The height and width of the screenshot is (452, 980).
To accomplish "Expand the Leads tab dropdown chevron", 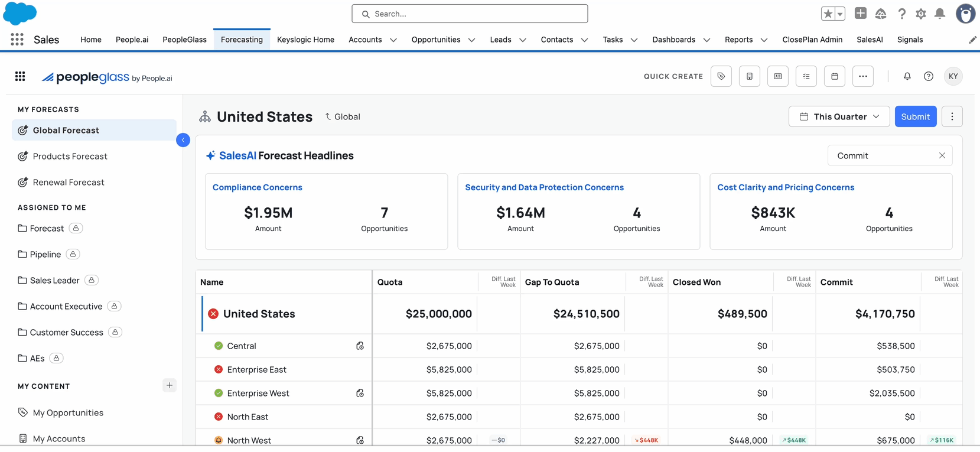I will tap(523, 40).
